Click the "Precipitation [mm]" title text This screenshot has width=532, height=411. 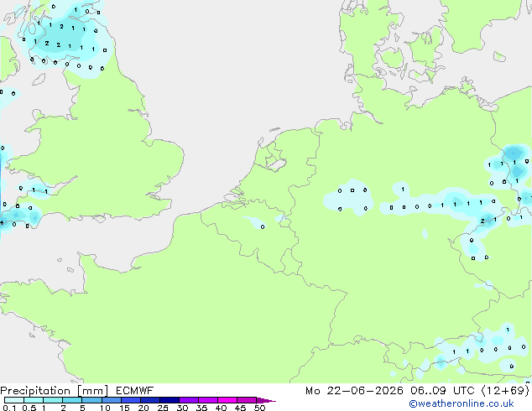pos(55,391)
